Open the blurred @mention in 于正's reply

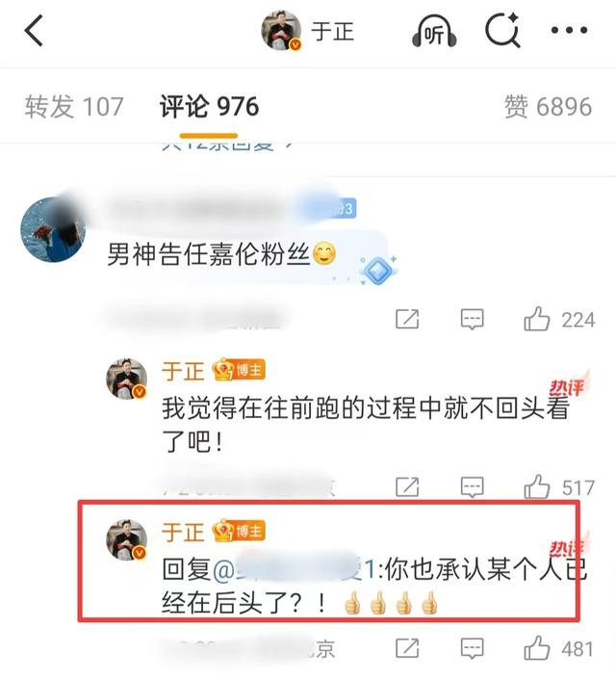pyautogui.click(x=293, y=568)
